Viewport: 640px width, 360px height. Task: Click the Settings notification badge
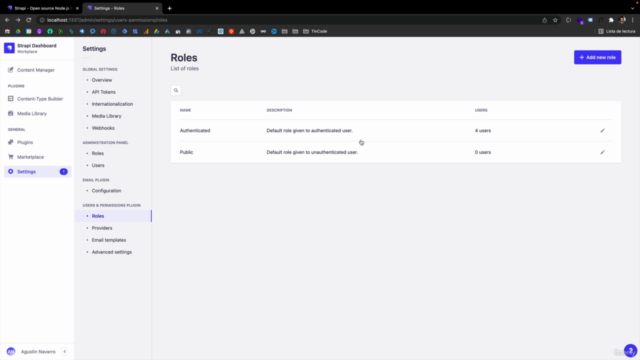(x=64, y=172)
